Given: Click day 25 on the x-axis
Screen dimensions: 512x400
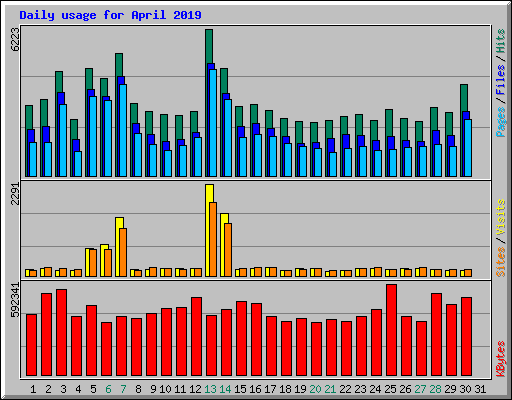Looking at the screenshot, I should (x=390, y=389).
